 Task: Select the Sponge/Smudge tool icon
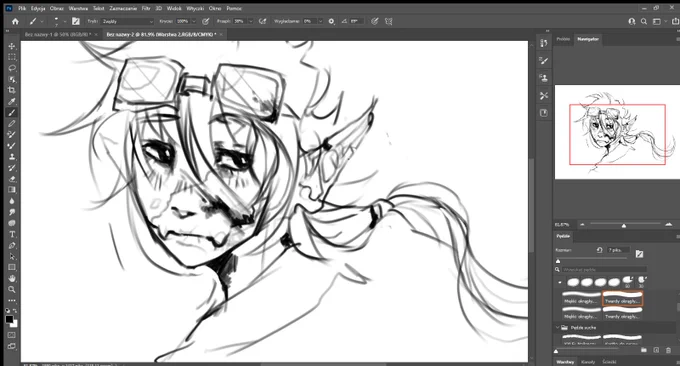12,223
